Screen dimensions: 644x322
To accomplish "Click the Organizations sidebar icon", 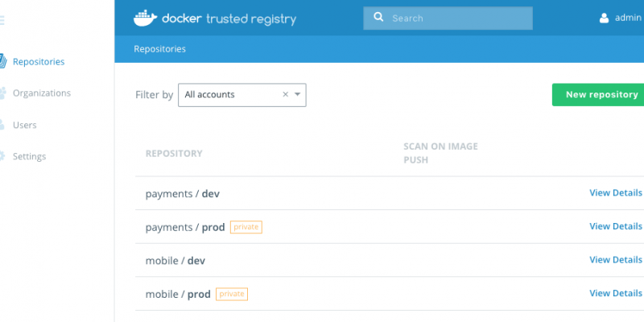I will tap(3, 93).
